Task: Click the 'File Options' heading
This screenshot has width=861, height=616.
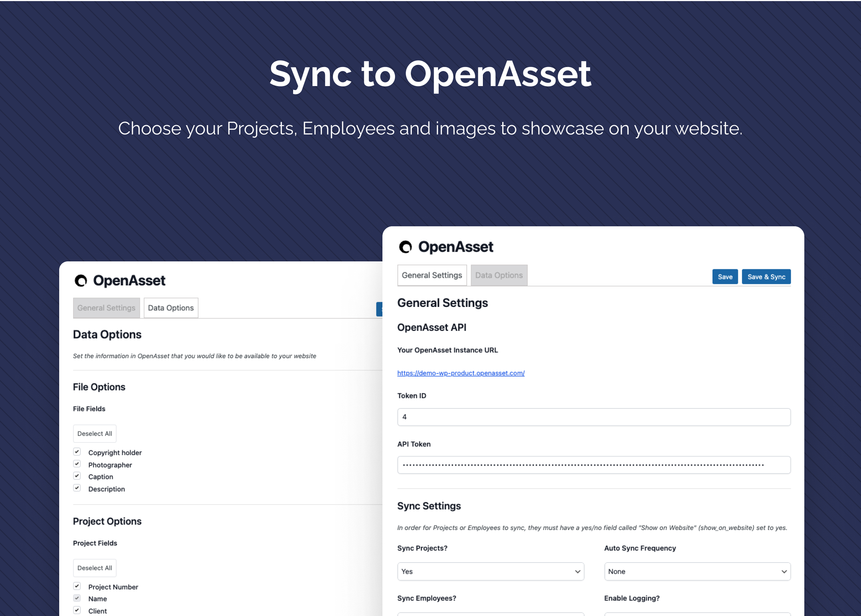Action: tap(99, 387)
